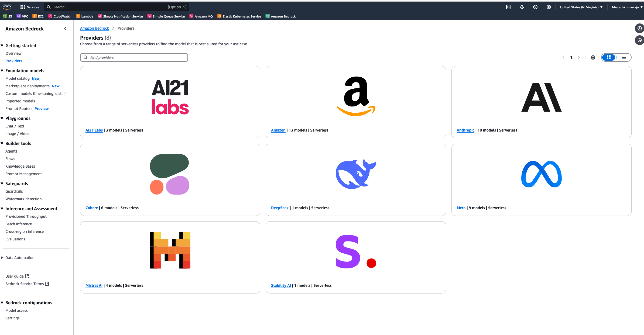This screenshot has width=644, height=335.
Task: Collapse the Playgrounds section
Action: (x=2, y=118)
